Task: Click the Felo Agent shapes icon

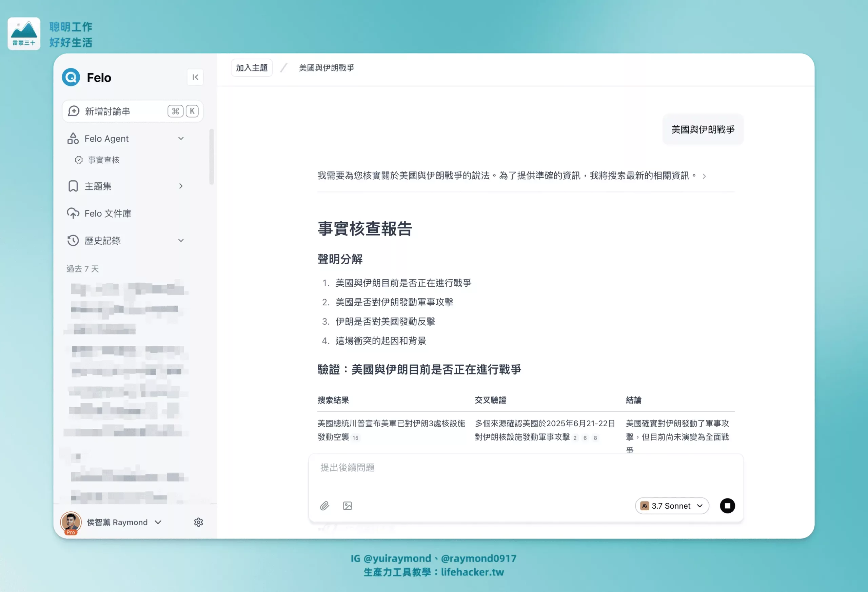Action: click(73, 139)
